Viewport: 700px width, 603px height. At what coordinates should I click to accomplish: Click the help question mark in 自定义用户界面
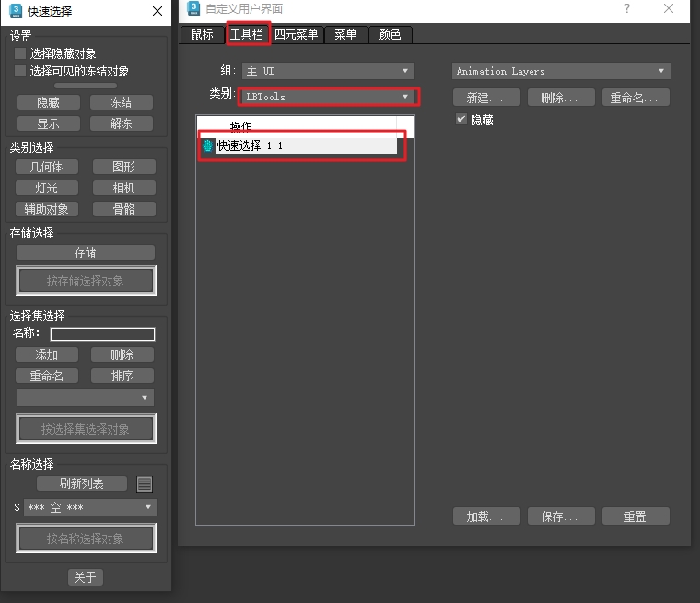pos(627,8)
